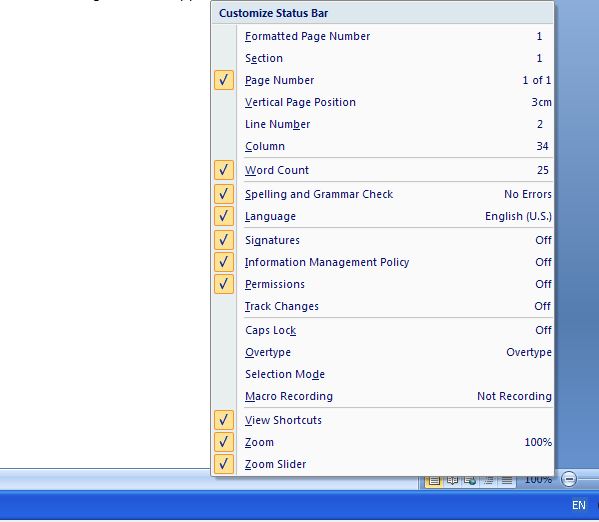Turn off the Language status item
Image resolution: width=599 pixels, height=522 pixels.
coord(382,216)
